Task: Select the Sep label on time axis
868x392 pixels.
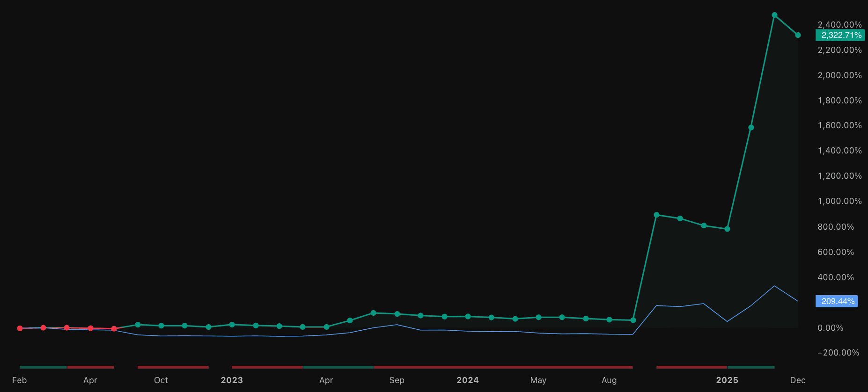Action: (x=397, y=380)
